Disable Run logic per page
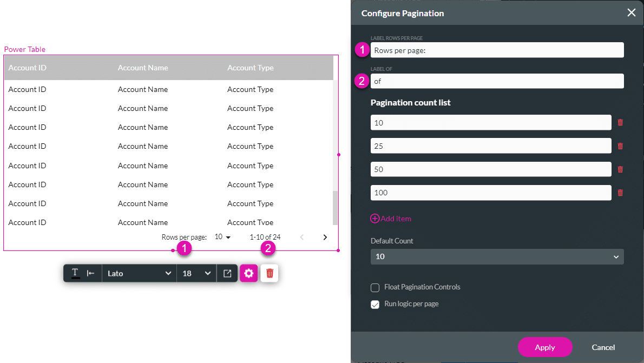Viewport: 644px width, 363px height. coord(375,304)
